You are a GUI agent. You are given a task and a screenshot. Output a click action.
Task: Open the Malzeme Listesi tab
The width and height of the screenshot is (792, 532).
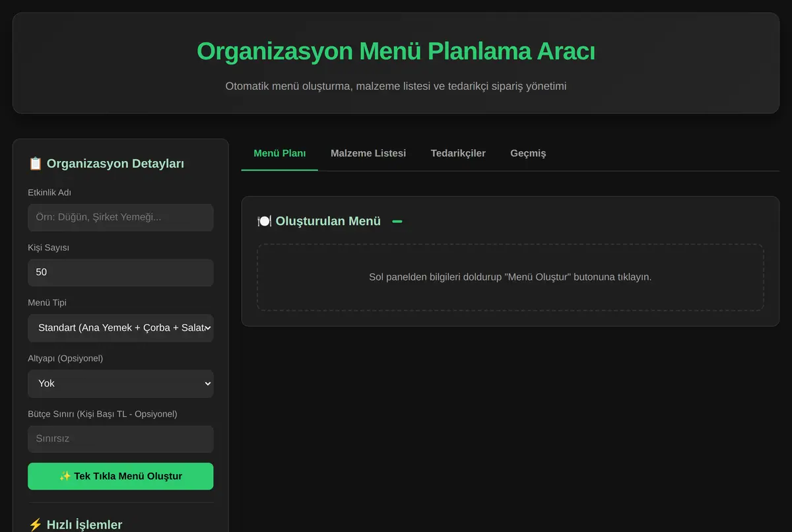tap(368, 153)
